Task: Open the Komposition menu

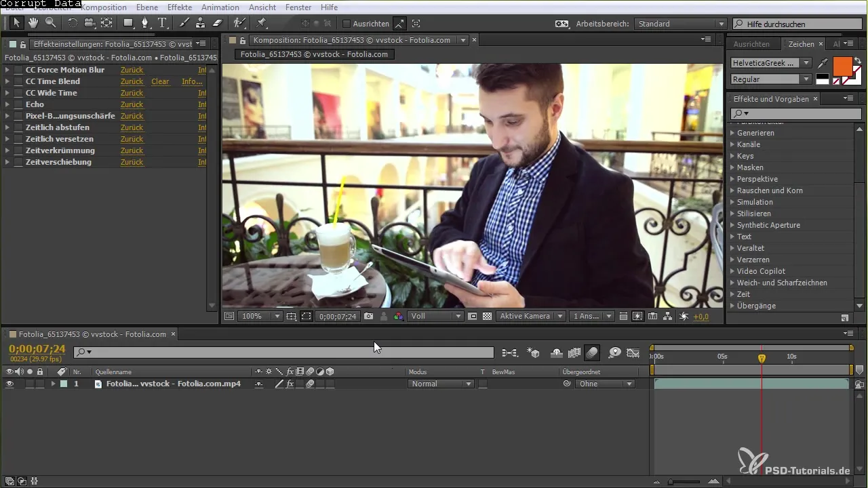Action: 103,7
